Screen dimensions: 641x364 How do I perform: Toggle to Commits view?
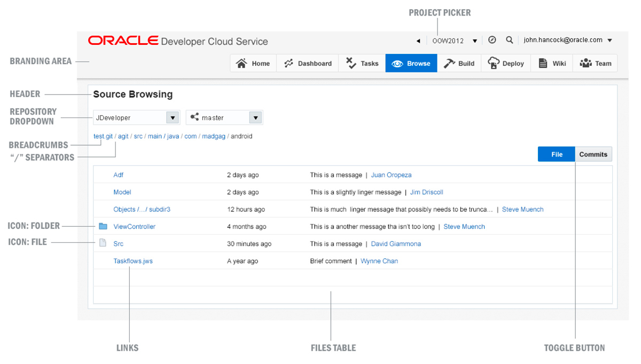tap(593, 154)
